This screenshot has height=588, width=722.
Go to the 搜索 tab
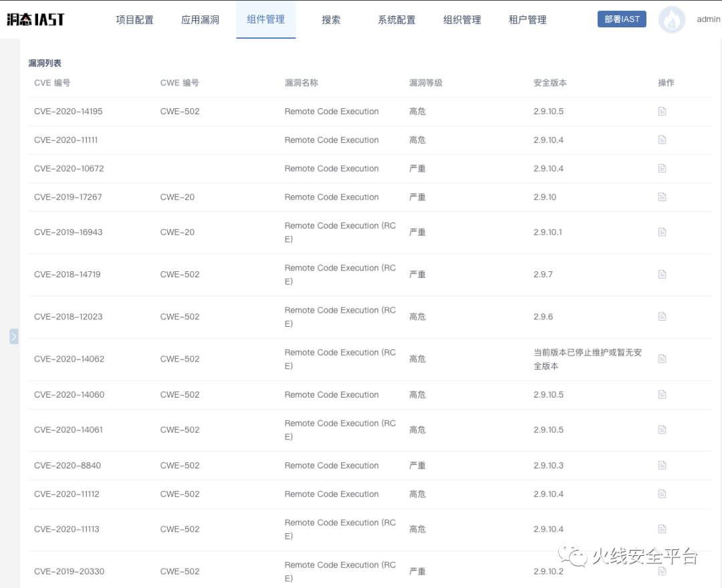331,20
